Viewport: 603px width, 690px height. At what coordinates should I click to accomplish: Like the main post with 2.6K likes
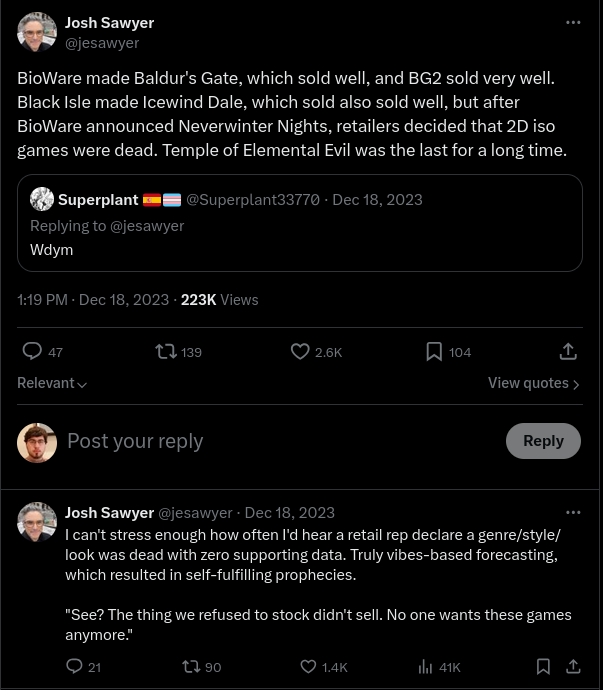pos(300,351)
